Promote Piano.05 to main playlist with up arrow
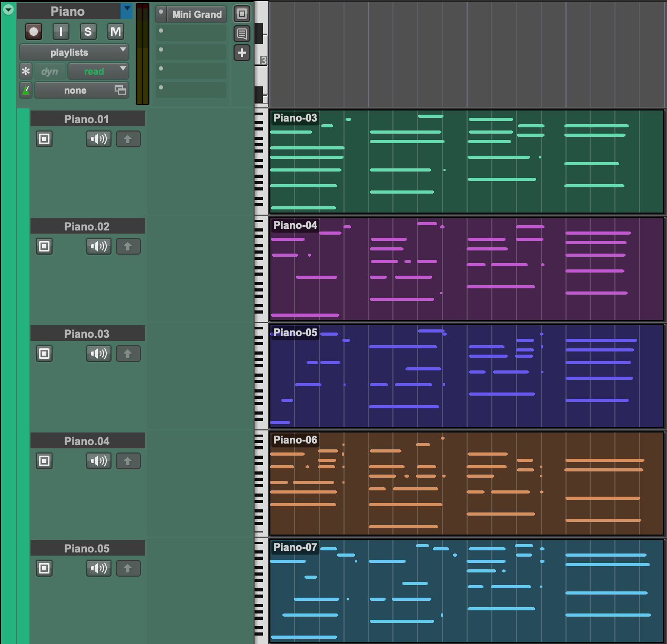667x644 pixels. 128,568
